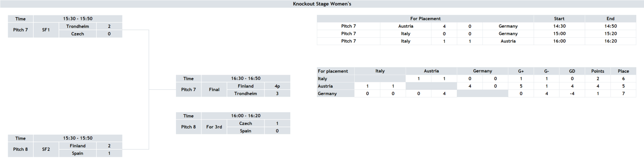Select the Trondheim cell in SF1
644x165 pixels.
(x=77, y=26)
